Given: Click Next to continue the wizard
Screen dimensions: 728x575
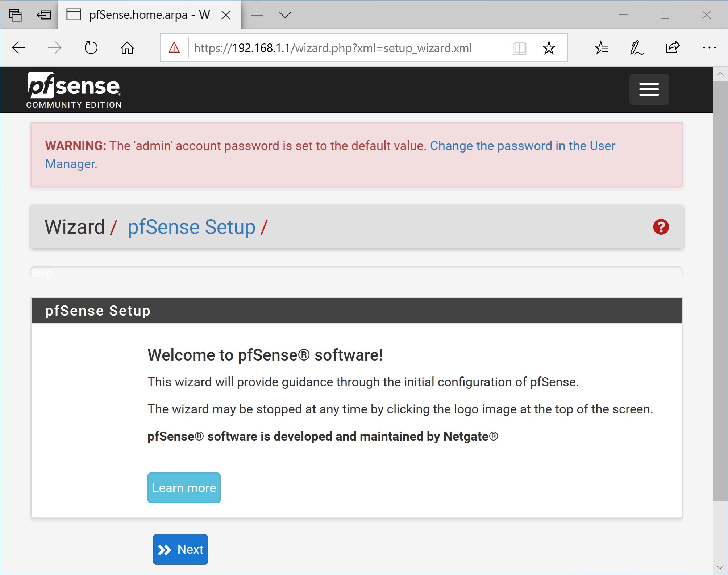Looking at the screenshot, I should point(180,549).
